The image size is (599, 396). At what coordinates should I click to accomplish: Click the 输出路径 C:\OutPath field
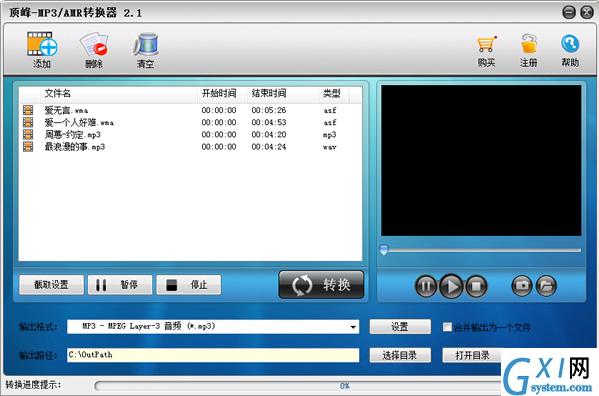click(x=213, y=355)
